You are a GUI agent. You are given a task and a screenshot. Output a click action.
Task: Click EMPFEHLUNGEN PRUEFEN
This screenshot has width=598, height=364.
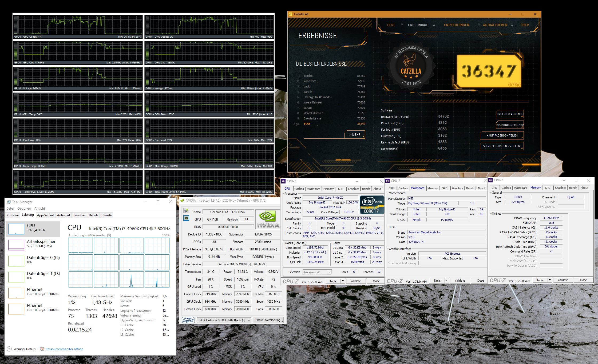[502, 146]
